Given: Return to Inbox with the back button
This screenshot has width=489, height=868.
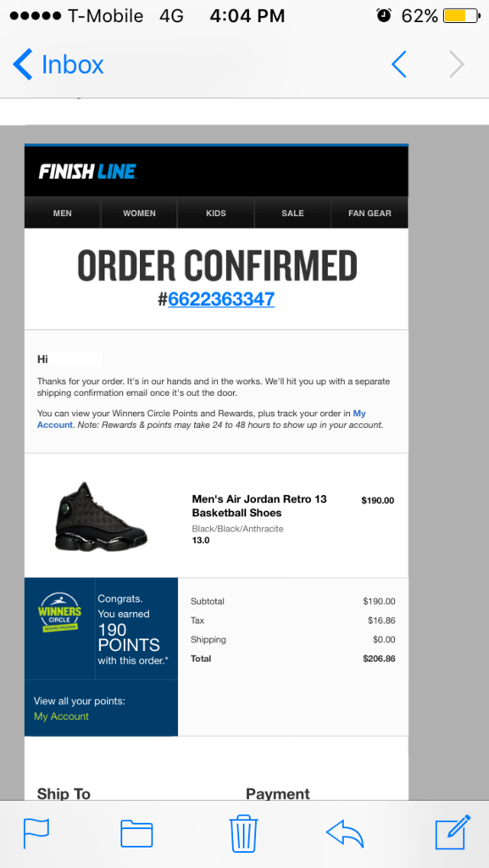Looking at the screenshot, I should 58,64.
